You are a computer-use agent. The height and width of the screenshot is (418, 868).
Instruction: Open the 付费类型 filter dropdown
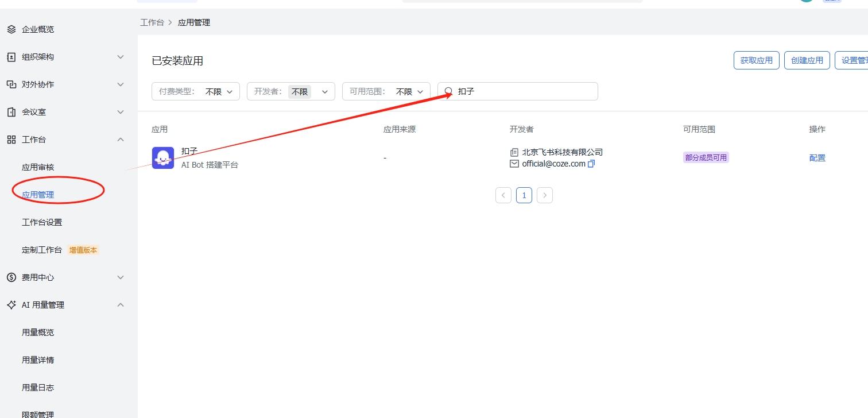196,91
